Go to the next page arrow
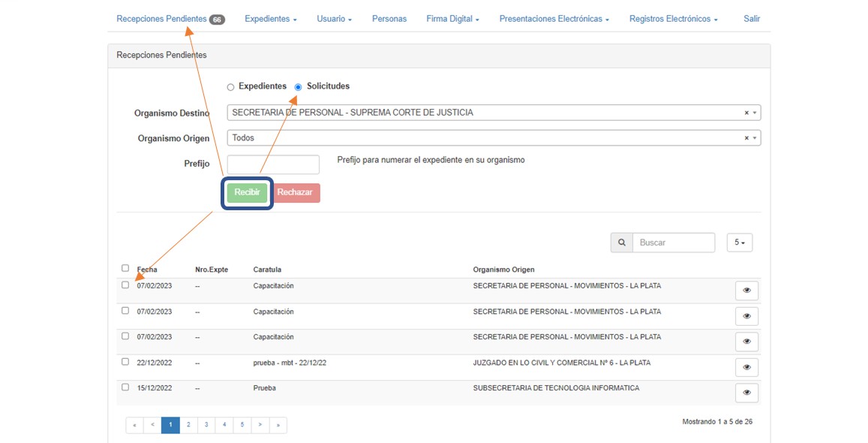This screenshot has width=868, height=443. (x=260, y=425)
